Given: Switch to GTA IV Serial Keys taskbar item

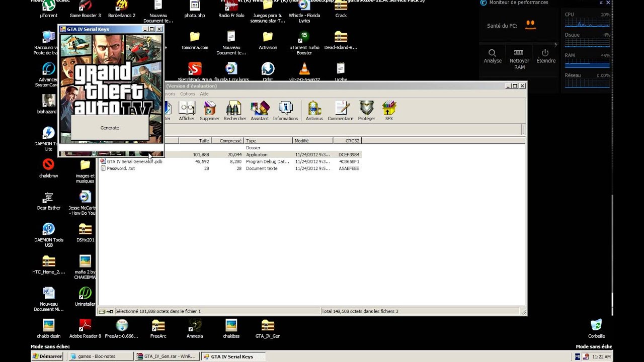Looking at the screenshot, I should 233,356.
